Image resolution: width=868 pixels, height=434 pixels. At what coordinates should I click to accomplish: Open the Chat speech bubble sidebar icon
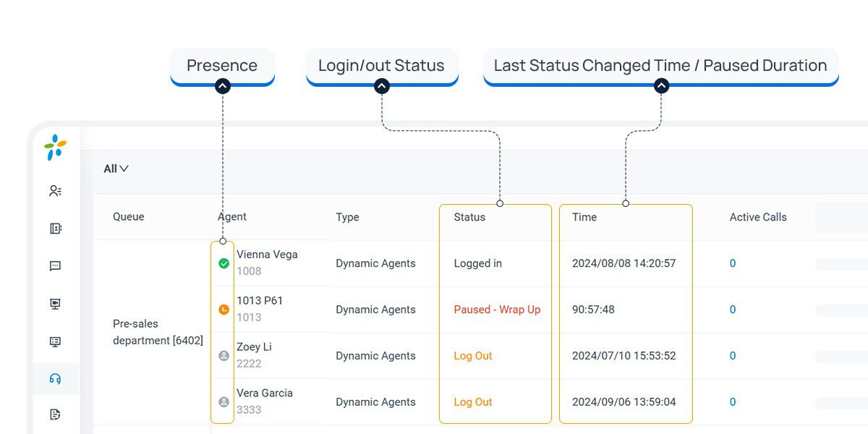click(55, 266)
